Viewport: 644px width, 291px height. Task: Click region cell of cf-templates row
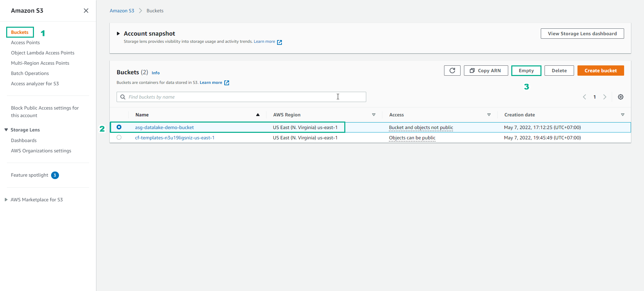coord(305,138)
